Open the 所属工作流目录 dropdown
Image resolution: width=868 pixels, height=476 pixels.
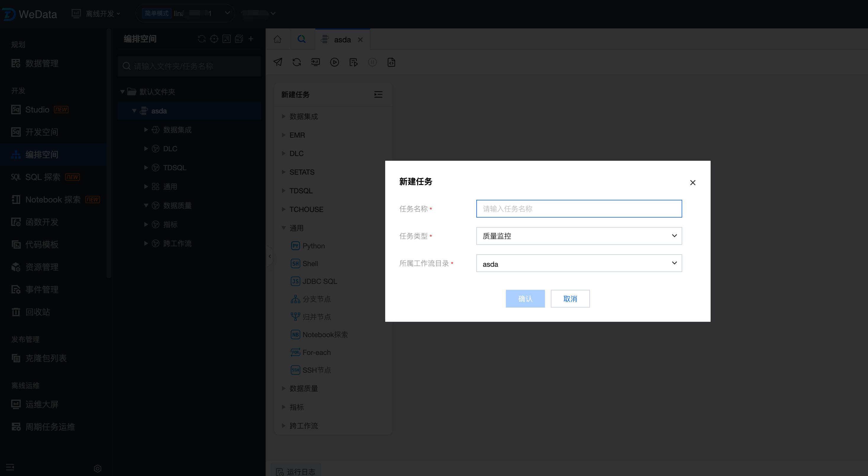point(579,263)
